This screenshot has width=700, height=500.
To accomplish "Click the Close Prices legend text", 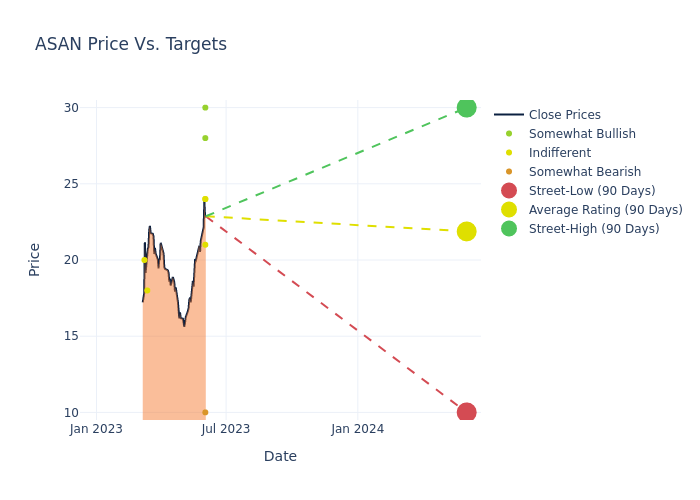I will coord(564,115).
